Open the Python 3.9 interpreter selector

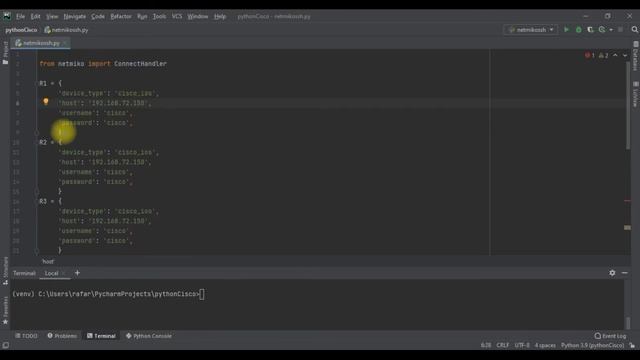[592, 345]
